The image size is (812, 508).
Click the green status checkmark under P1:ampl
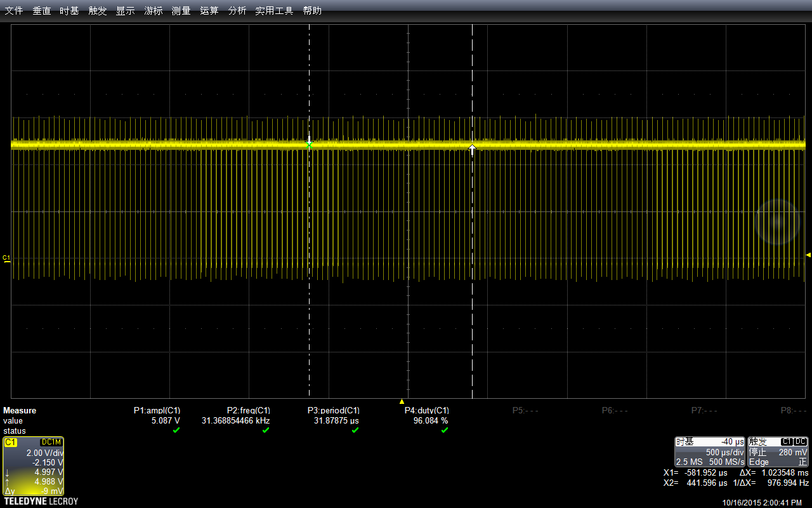tap(176, 430)
